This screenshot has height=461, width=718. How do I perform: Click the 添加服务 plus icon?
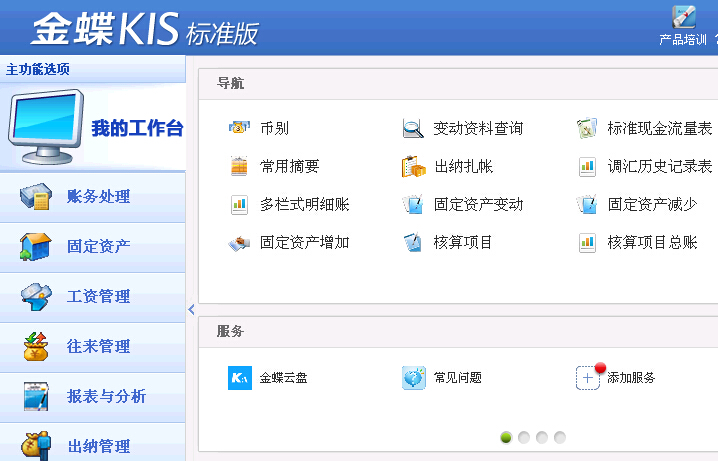tap(588, 378)
